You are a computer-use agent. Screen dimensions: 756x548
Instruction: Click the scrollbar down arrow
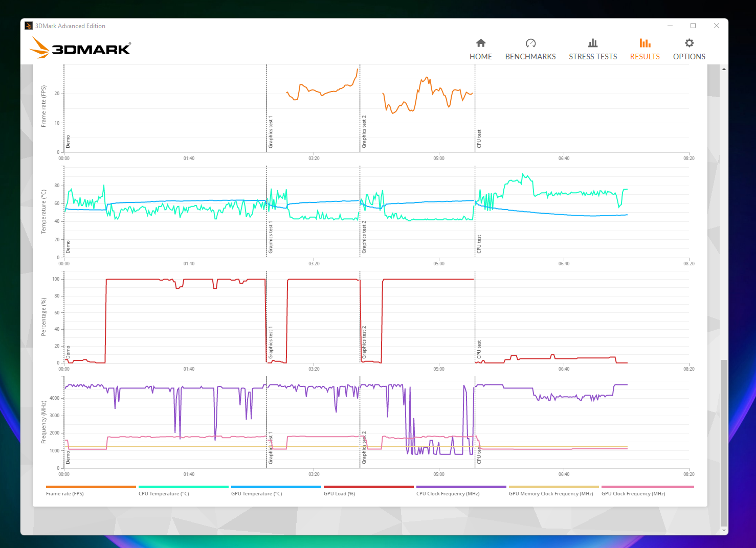[724, 531]
